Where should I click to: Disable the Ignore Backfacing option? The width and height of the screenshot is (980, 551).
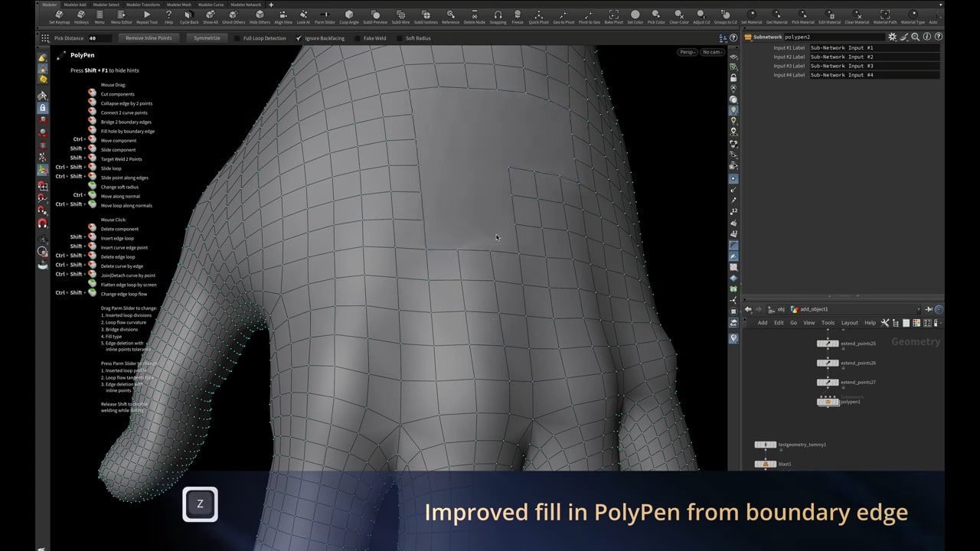coord(299,37)
